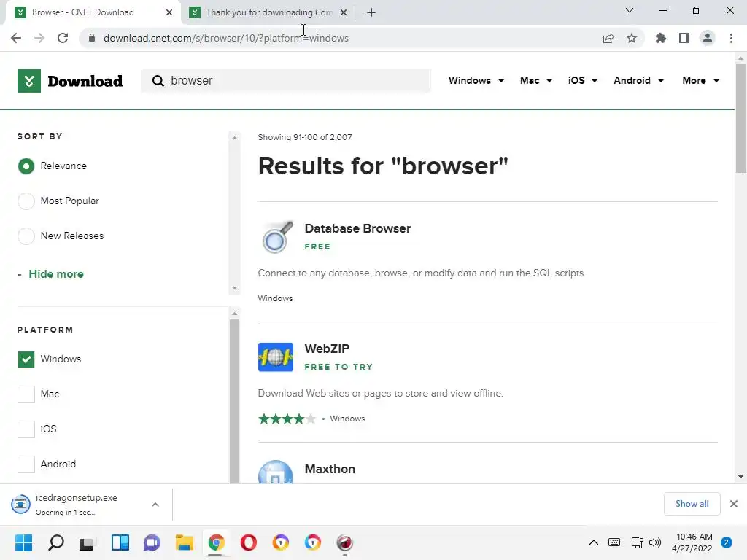The image size is (747, 560).
Task: Check the Mac platform checkbox
Action: [x=26, y=394]
